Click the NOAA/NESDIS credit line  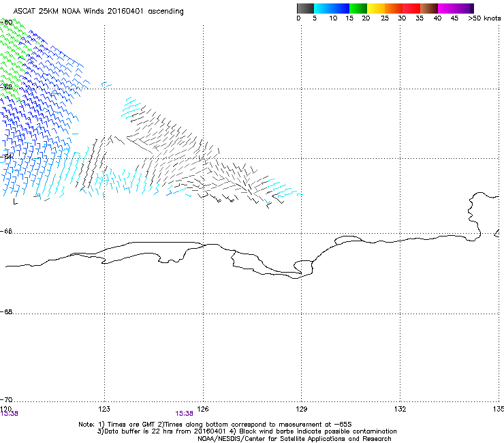coord(294,439)
